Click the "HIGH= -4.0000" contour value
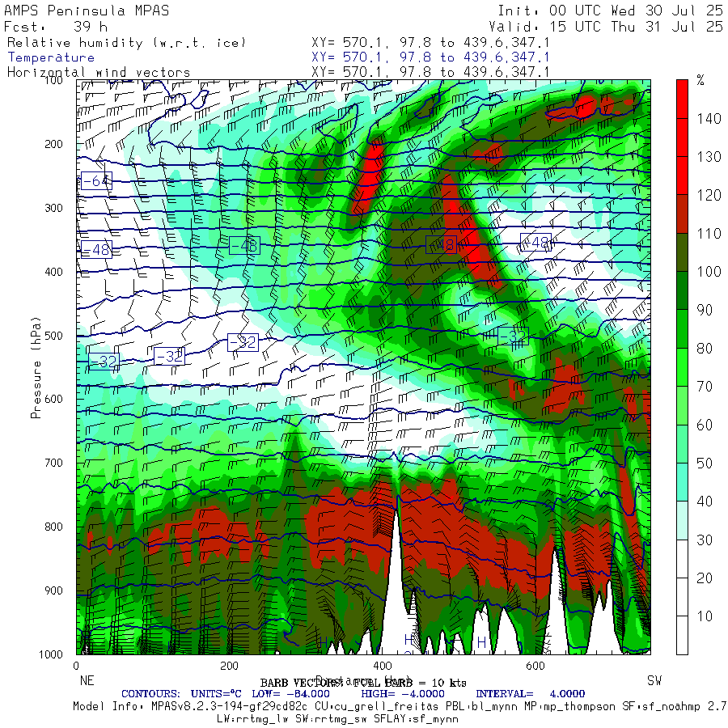Screen dimensions: 728x728 pyautogui.click(x=403, y=694)
